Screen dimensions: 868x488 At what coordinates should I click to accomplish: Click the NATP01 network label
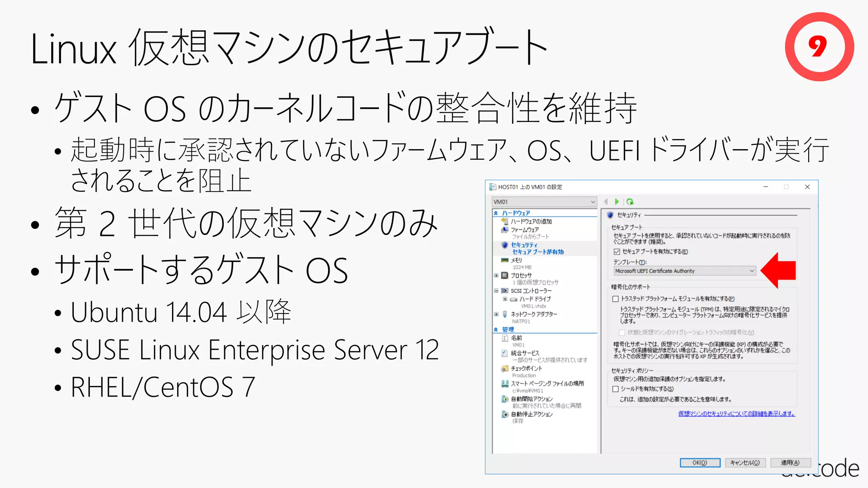521,322
